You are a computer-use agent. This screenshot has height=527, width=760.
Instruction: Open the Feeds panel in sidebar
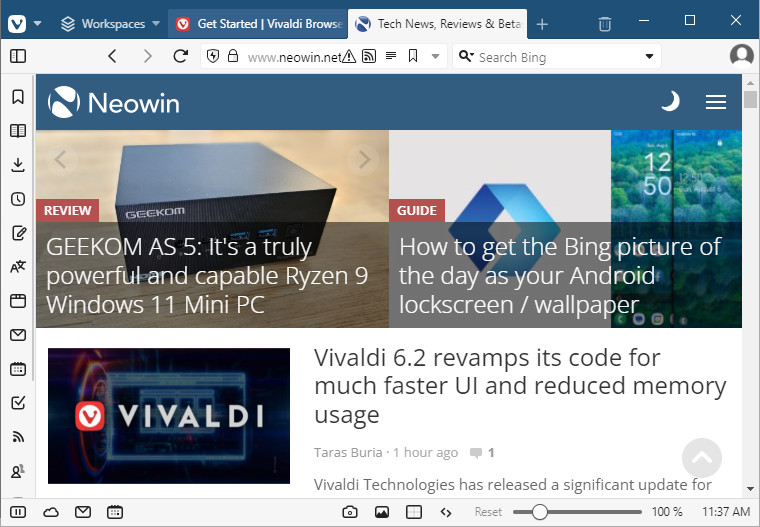[x=17, y=437]
